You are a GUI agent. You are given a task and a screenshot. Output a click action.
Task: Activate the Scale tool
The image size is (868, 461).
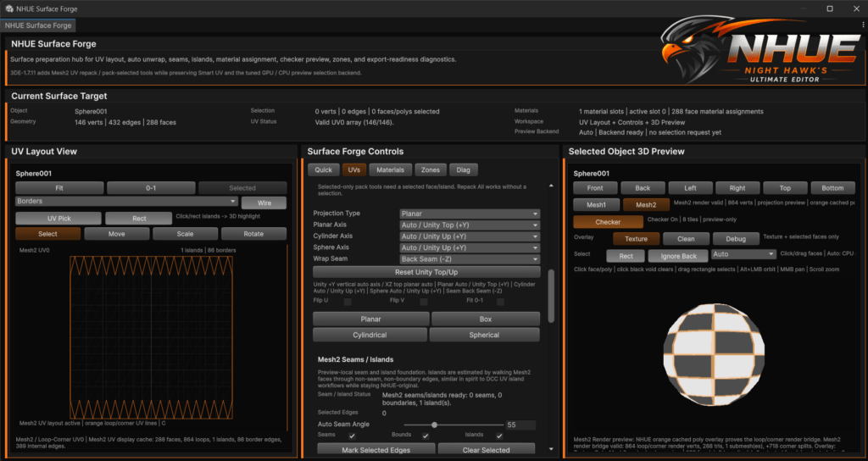pos(185,234)
